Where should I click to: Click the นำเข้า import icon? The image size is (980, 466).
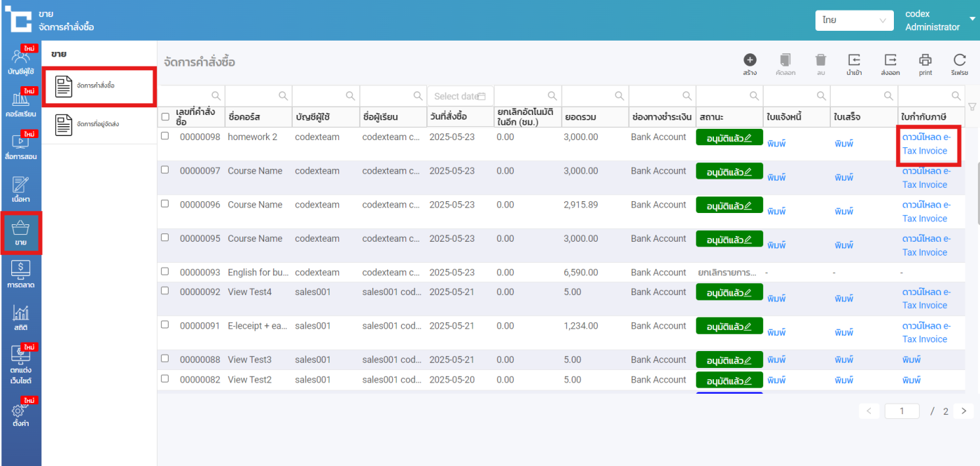point(854,60)
